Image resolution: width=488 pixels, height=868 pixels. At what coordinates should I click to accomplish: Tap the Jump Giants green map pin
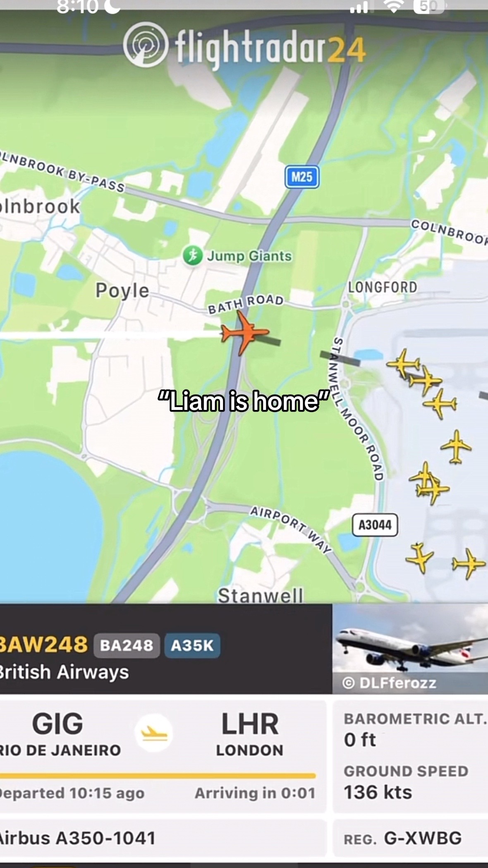tap(192, 256)
